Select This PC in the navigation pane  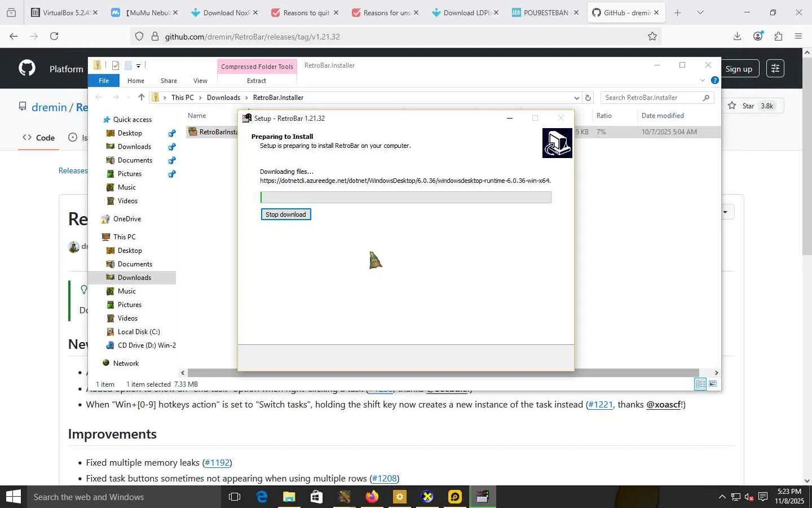[124, 237]
